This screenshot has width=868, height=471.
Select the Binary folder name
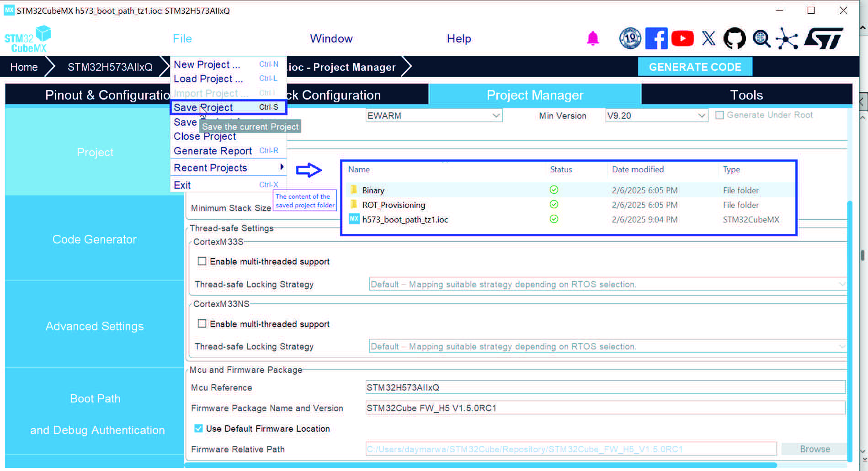click(x=373, y=190)
